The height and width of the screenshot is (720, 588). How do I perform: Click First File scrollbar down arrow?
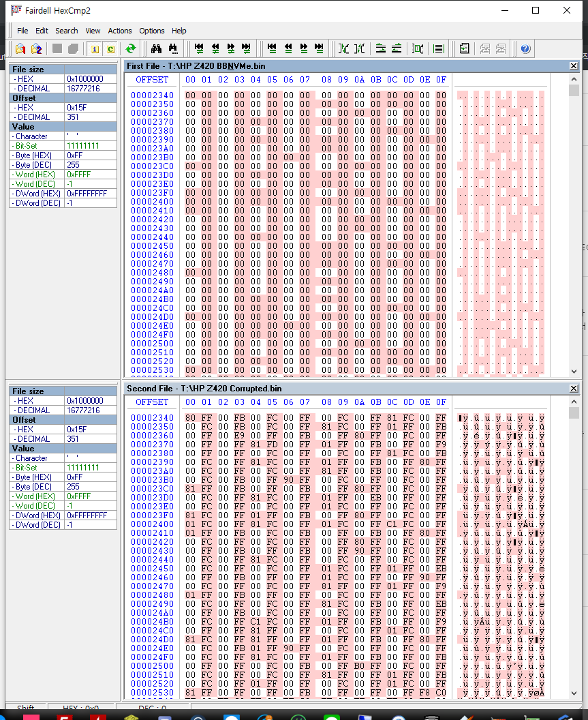[574, 372]
